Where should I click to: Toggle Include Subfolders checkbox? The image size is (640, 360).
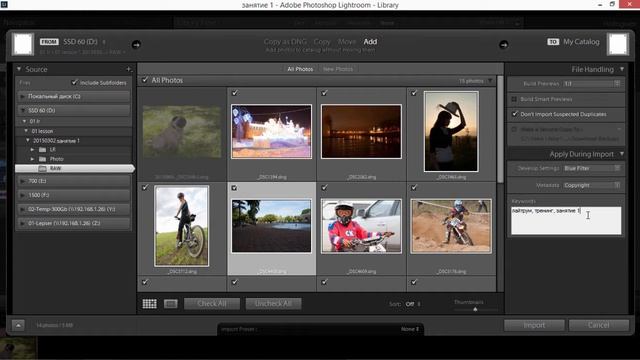click(x=74, y=82)
